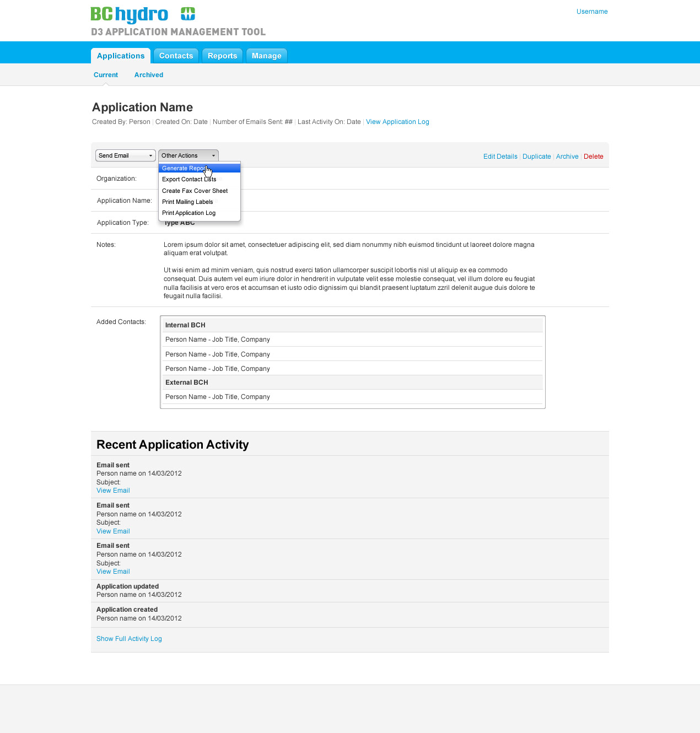The height and width of the screenshot is (733, 700).
Task: Show Archived applications sub-tab
Action: click(x=149, y=75)
